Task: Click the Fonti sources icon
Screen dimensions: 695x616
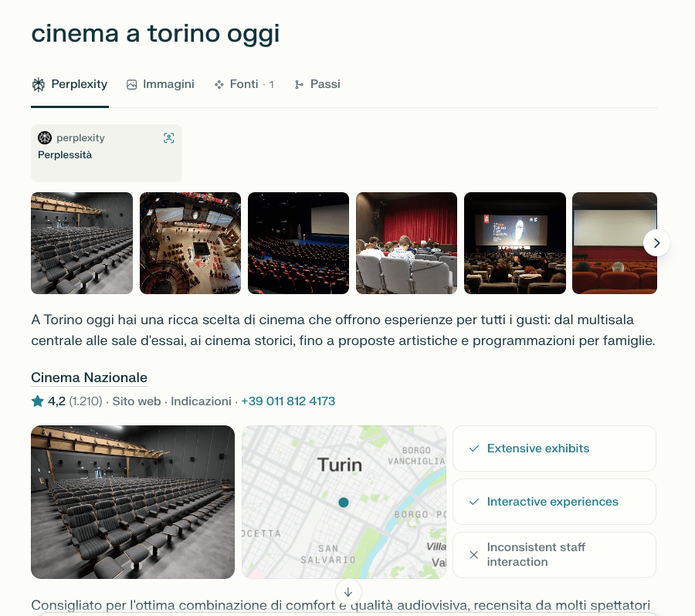Action: (219, 84)
